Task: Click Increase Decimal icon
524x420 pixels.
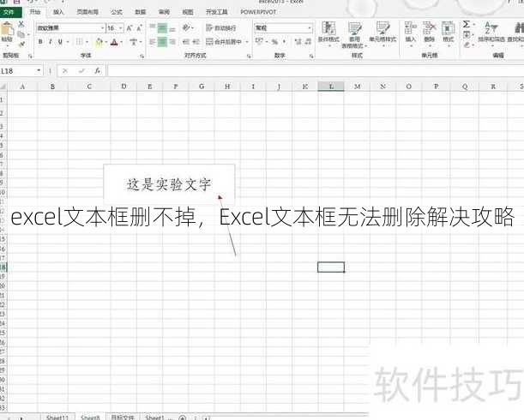Action: (x=298, y=42)
